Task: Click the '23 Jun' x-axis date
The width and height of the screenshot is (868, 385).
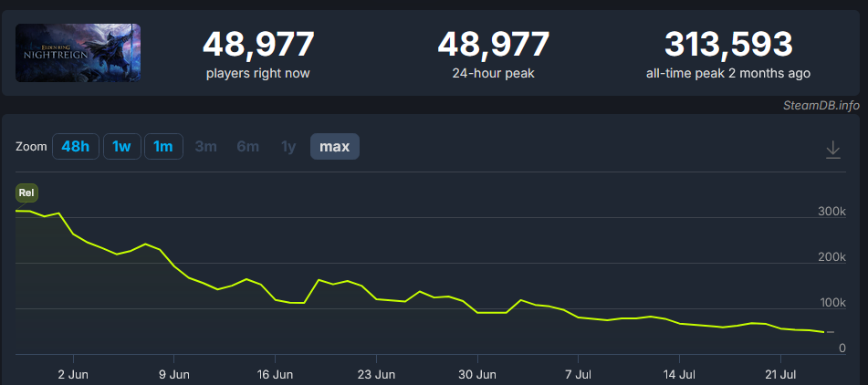Action: [x=376, y=374]
